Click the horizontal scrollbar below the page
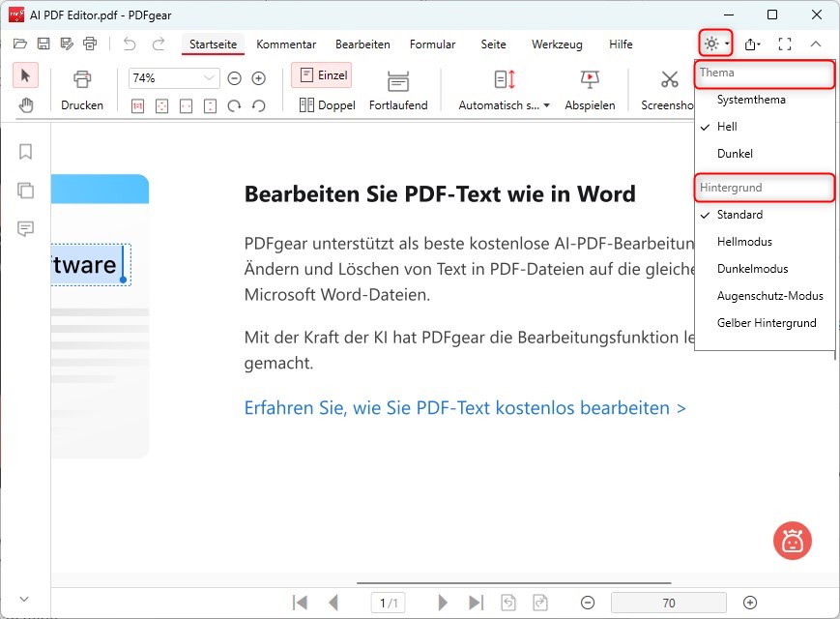This screenshot has width=840, height=619. [513, 582]
